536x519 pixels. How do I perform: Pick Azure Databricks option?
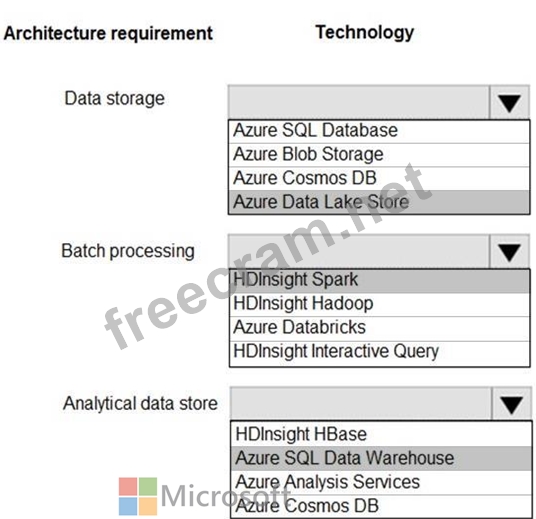tap(379, 329)
